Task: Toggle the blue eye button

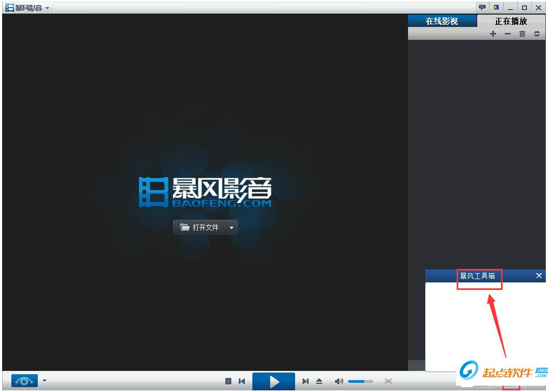Action: pyautogui.click(x=24, y=381)
